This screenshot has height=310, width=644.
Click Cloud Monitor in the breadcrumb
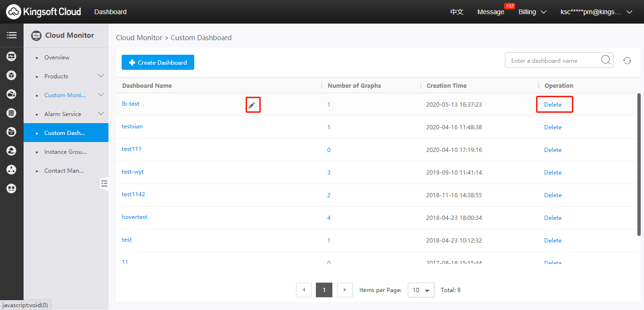coord(139,38)
